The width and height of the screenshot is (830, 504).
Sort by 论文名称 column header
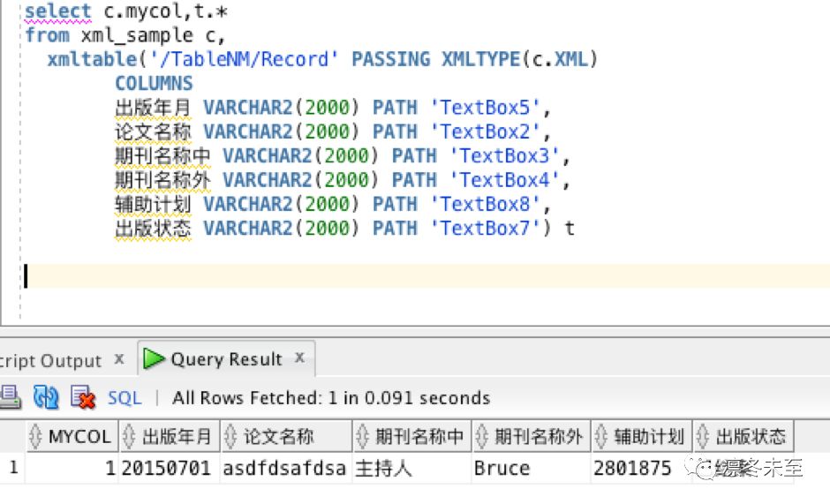[x=286, y=437]
